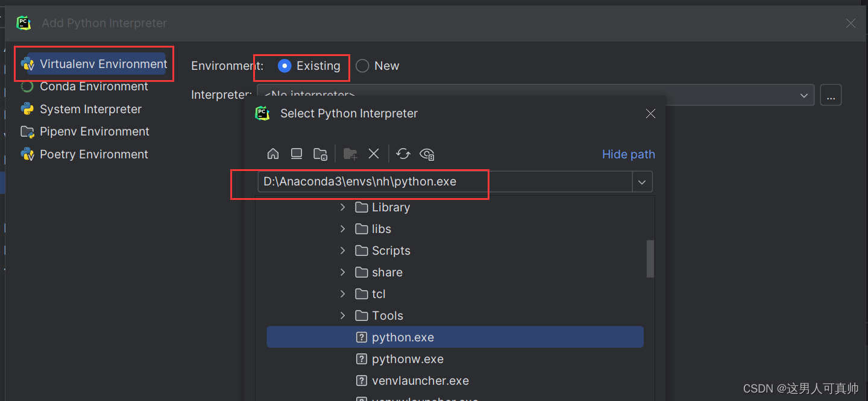Expand the share folder
Screen dimensions: 868x401
342,272
